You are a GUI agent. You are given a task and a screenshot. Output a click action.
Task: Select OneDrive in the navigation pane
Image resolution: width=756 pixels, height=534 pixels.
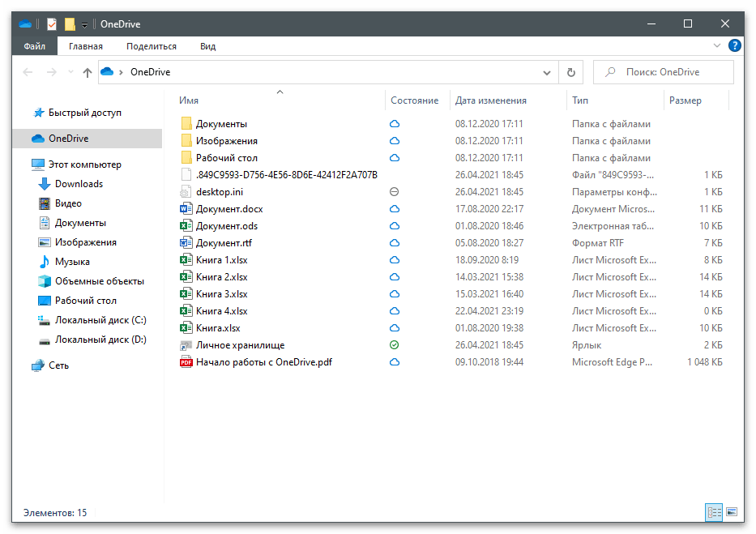tap(88, 139)
